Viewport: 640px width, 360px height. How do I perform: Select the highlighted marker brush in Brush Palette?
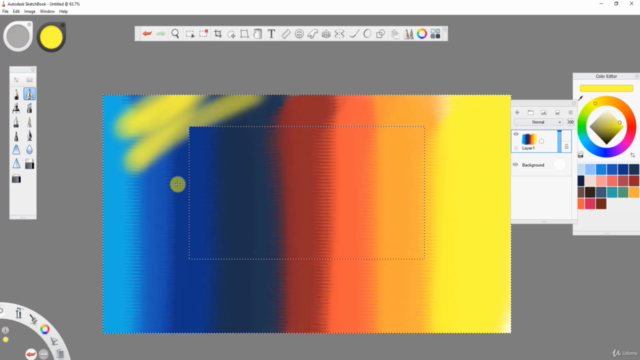coord(29,94)
